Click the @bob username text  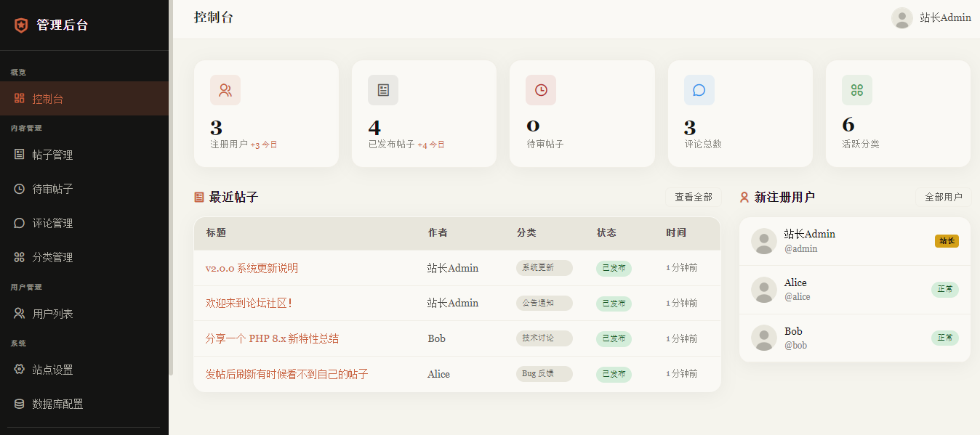tap(795, 346)
